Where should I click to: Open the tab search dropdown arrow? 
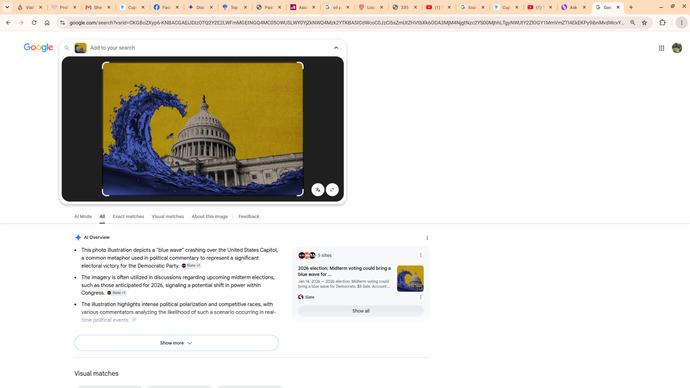coord(7,7)
